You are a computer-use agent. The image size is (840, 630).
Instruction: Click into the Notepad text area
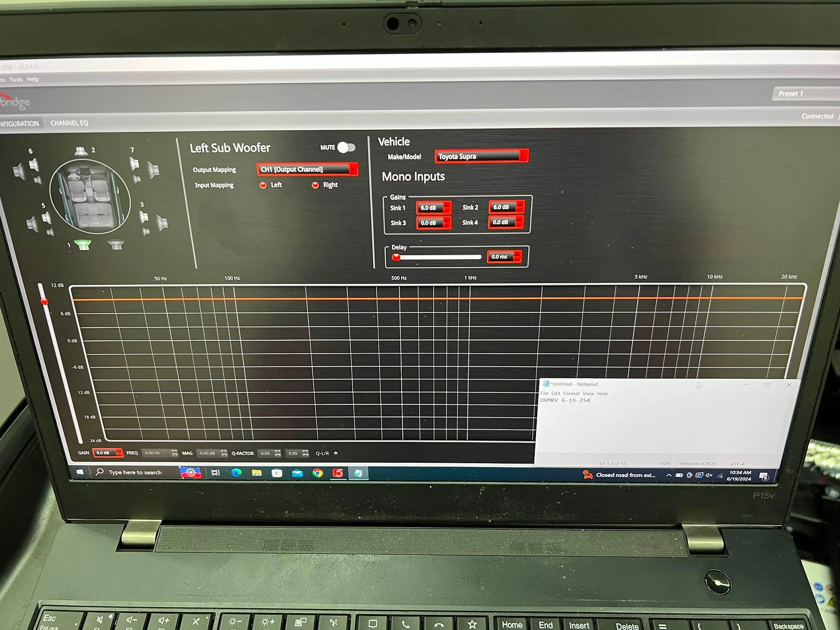point(662,426)
